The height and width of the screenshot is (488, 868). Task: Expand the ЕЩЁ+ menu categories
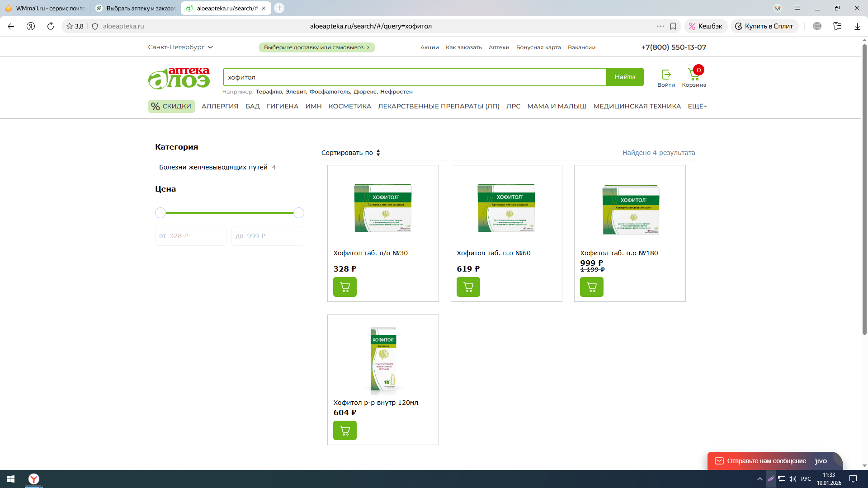point(697,106)
